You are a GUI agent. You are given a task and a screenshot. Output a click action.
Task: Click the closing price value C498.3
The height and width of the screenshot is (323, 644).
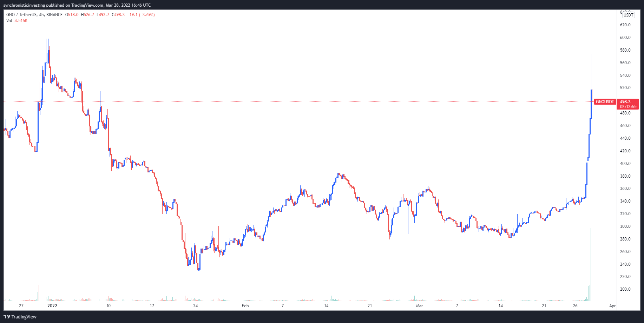point(118,15)
